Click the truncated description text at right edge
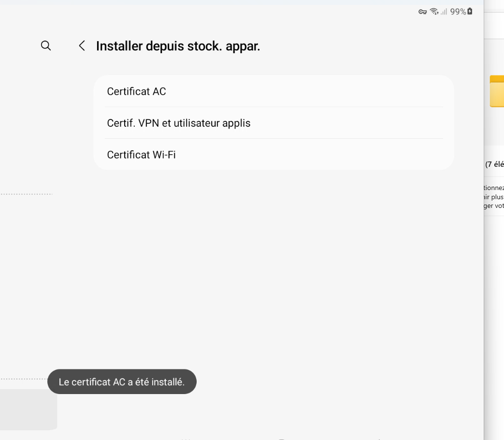Screen dimensions: 504x440 pos(494,197)
